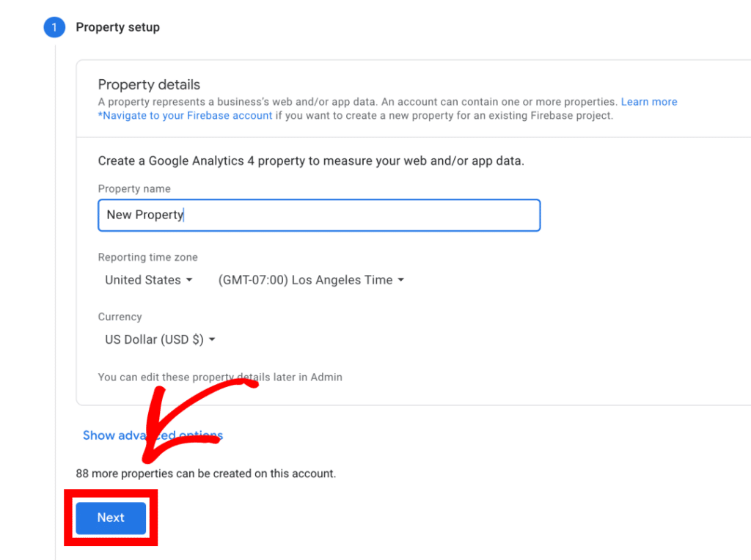Click the Property details heading
This screenshot has width=751, height=560.
149,84
